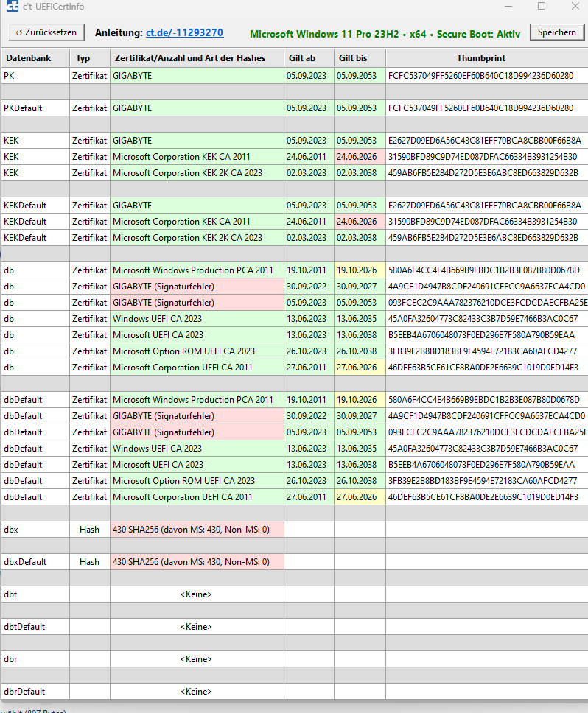Close the c't-UEFICertInfo window
The height and width of the screenshot is (713, 588).
tap(575, 7)
